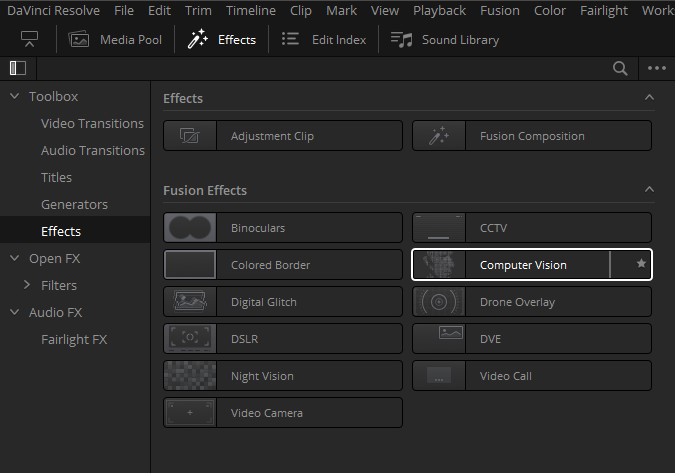Favorite Computer Vision with the star
The width and height of the screenshot is (675, 473).
pos(641,265)
